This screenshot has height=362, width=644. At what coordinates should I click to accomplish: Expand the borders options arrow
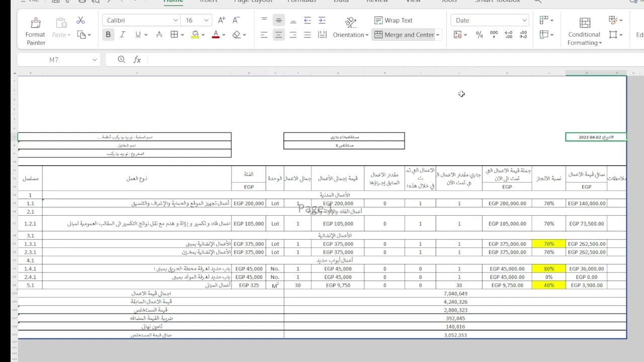(182, 35)
